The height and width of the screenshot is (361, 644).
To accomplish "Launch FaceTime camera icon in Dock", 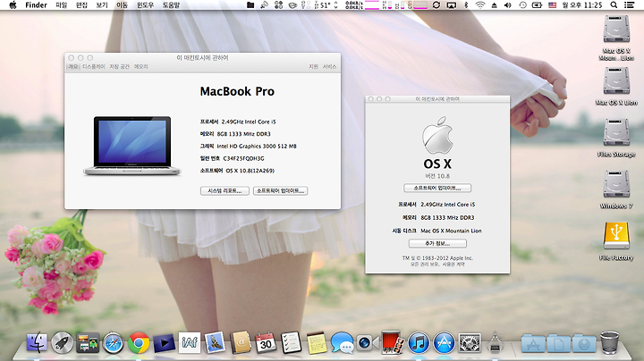I will (367, 342).
